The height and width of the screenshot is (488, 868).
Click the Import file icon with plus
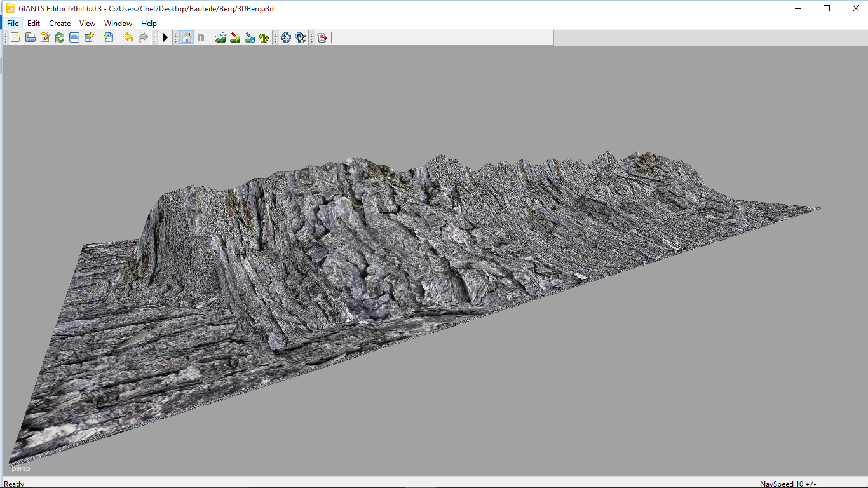point(109,37)
